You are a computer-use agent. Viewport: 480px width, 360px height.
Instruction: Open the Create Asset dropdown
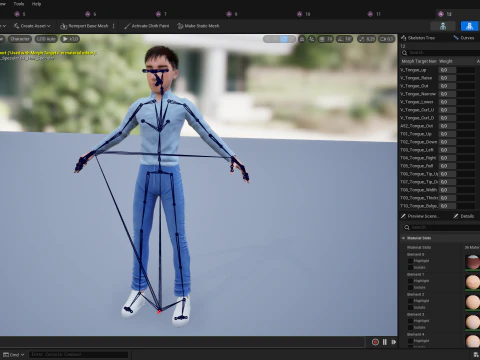(32, 26)
